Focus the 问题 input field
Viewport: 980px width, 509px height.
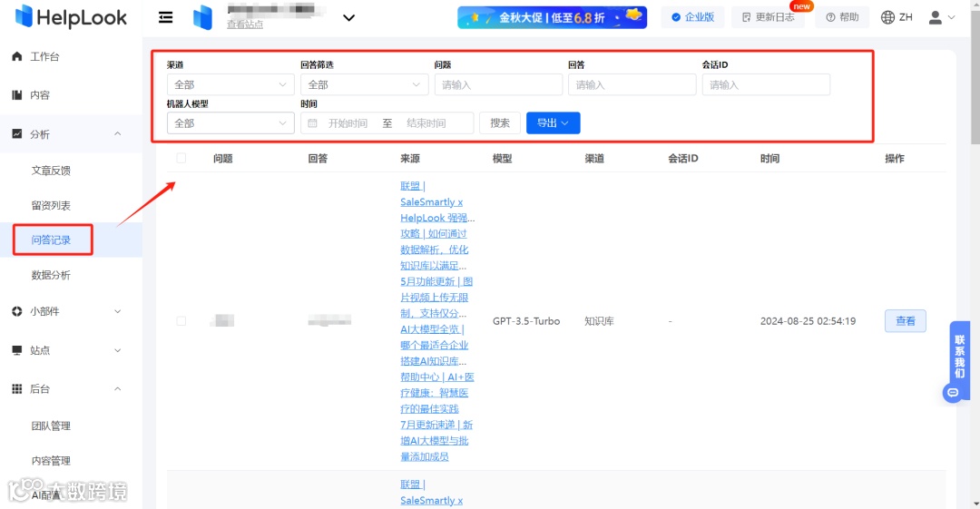pos(498,84)
